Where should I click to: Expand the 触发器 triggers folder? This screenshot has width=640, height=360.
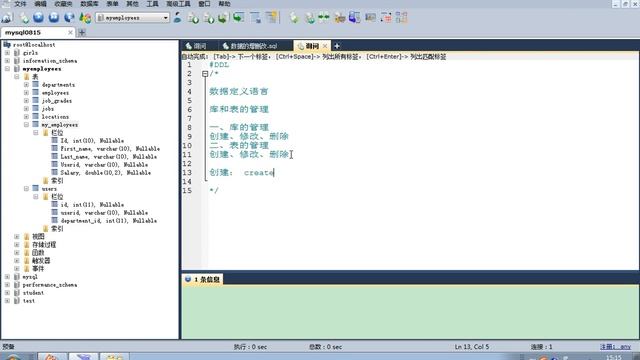(x=17, y=260)
